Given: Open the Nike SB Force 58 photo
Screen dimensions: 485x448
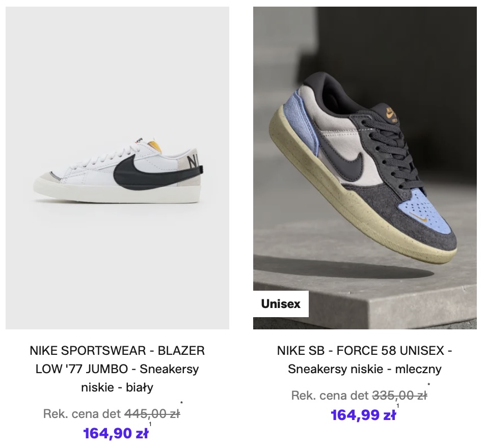Looking at the screenshot, I should (365, 168).
